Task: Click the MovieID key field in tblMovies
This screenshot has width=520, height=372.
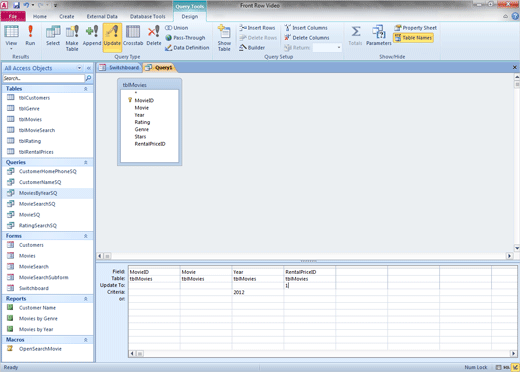Action: pos(144,100)
